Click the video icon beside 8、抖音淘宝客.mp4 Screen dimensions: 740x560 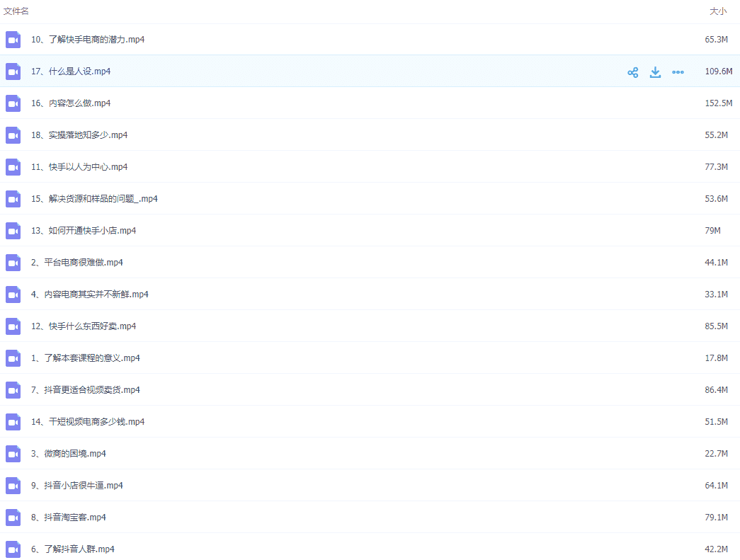click(13, 518)
